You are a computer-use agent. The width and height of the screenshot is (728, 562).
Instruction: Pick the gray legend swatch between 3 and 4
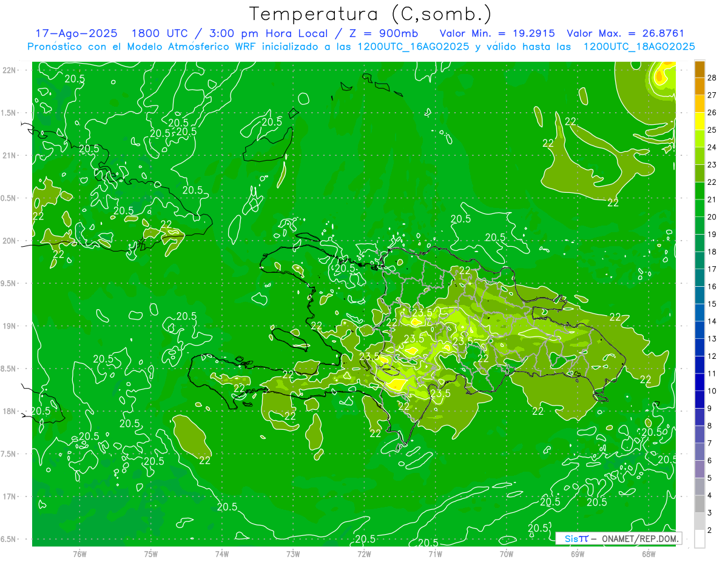tap(699, 504)
